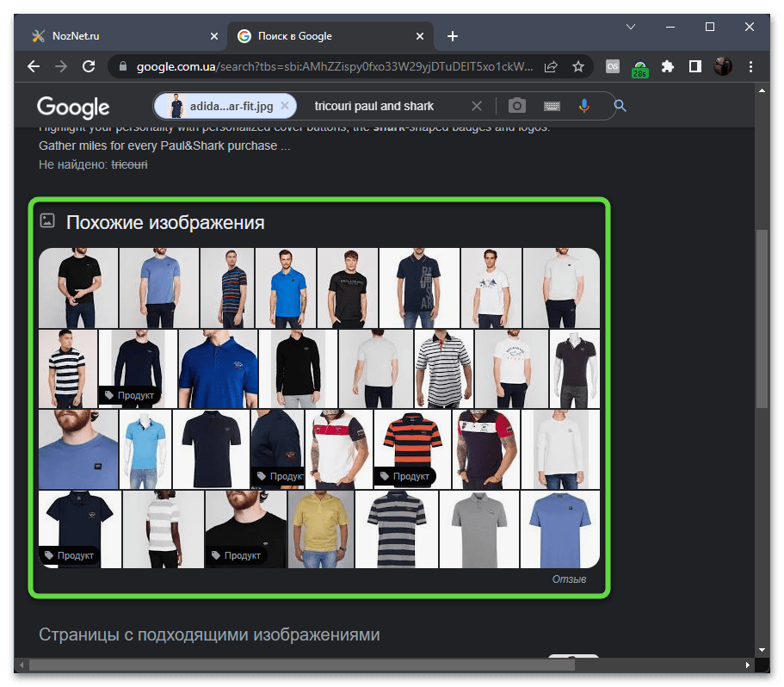Open the multicolor striped polo thumbnail
This screenshot has height=687, width=784.
click(x=227, y=288)
